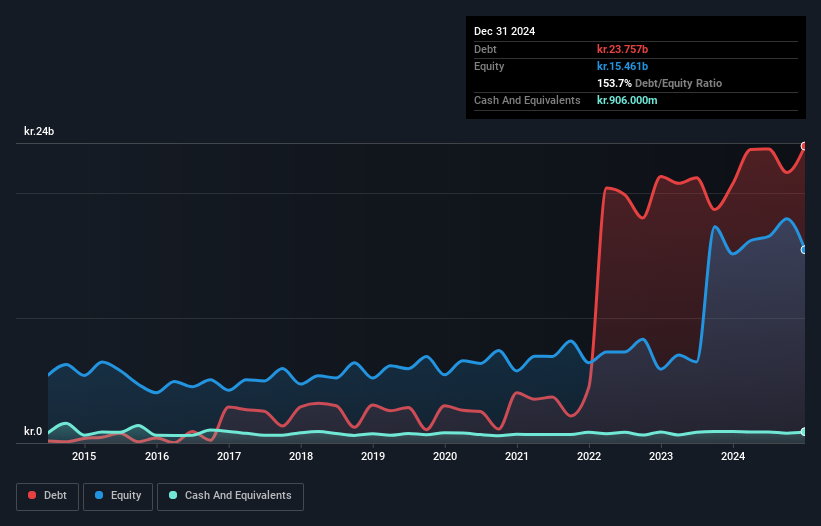Toggle the Debt series legend button
The height and width of the screenshot is (526, 821).
48,496
